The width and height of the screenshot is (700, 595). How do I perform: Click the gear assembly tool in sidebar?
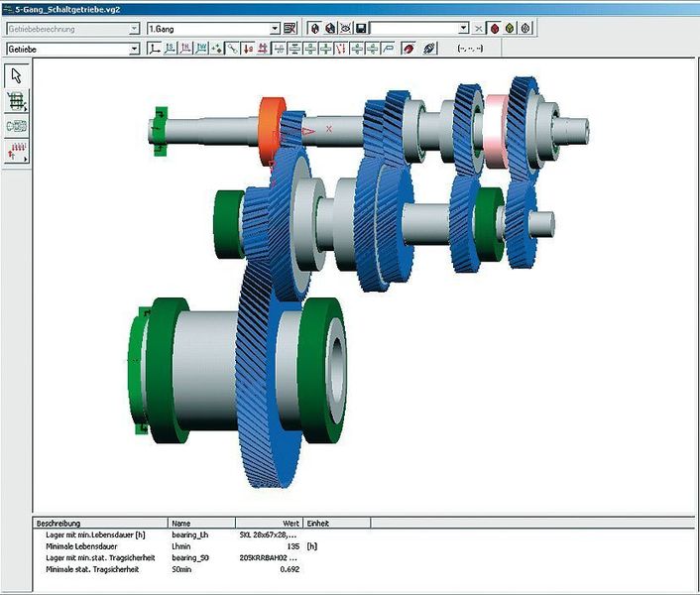click(x=17, y=101)
